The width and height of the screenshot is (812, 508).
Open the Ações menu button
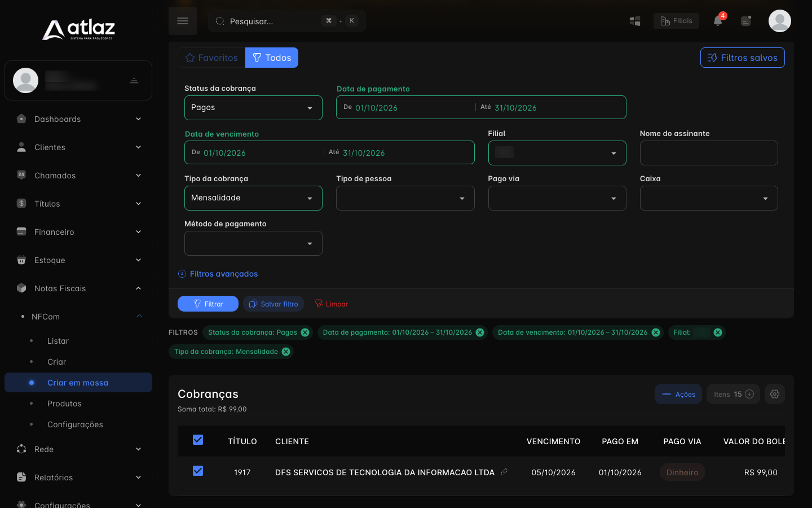tap(678, 394)
